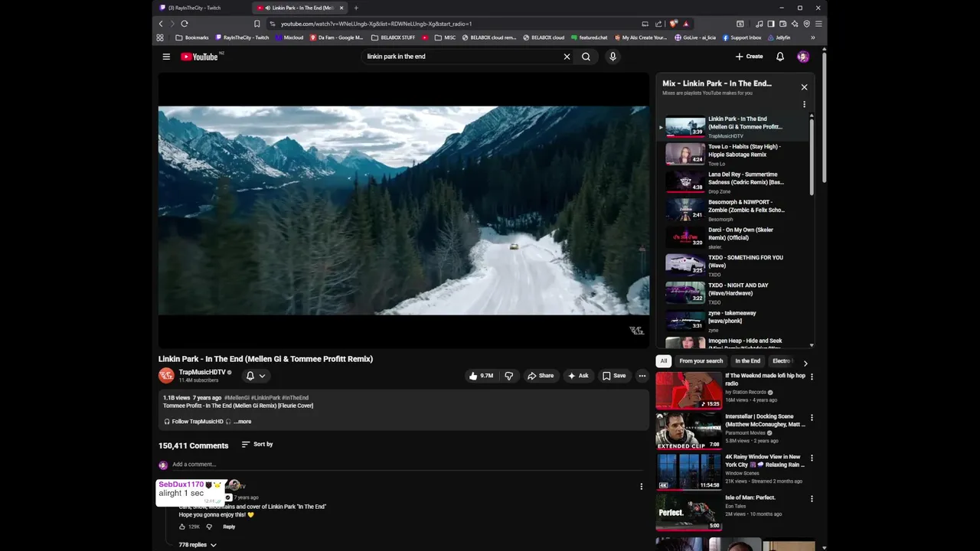The height and width of the screenshot is (551, 980).
Task: Clear the search box with the X
Action: click(567, 57)
